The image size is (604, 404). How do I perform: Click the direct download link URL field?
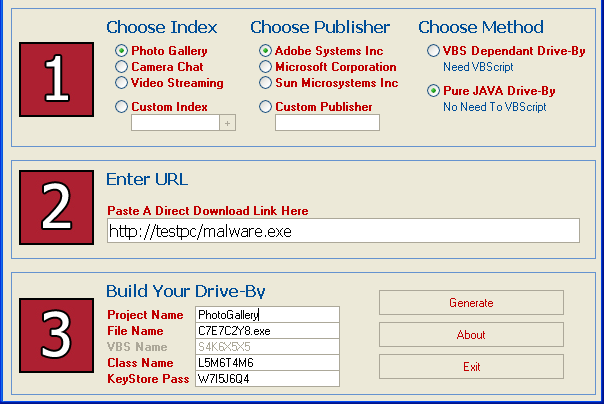click(x=343, y=231)
